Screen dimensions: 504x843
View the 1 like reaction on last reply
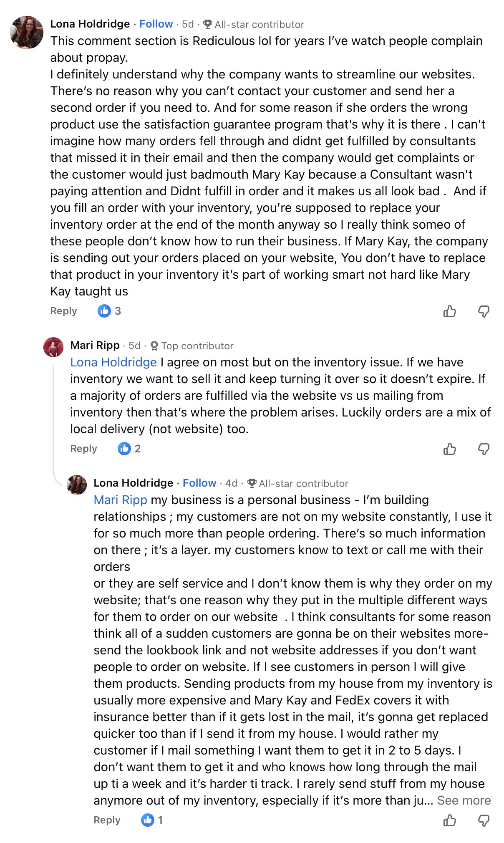pos(152,820)
